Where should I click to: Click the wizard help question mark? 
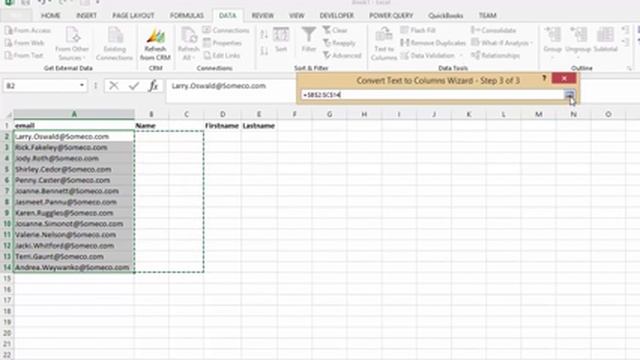tap(544, 78)
